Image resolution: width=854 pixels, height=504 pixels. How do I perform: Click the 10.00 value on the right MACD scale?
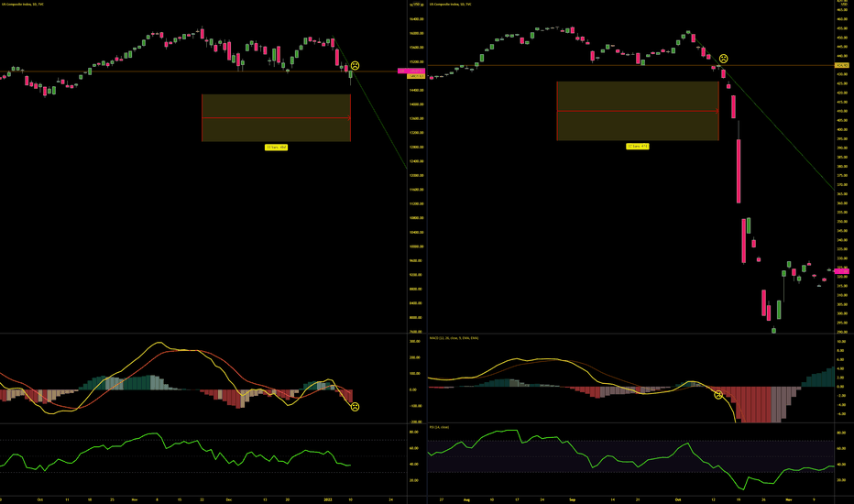(842, 342)
